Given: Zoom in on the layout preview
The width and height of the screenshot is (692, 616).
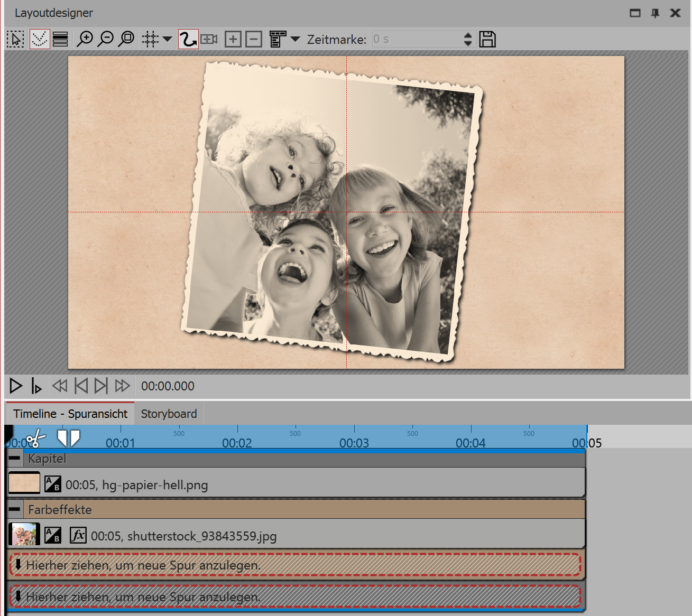Looking at the screenshot, I should coord(85,39).
